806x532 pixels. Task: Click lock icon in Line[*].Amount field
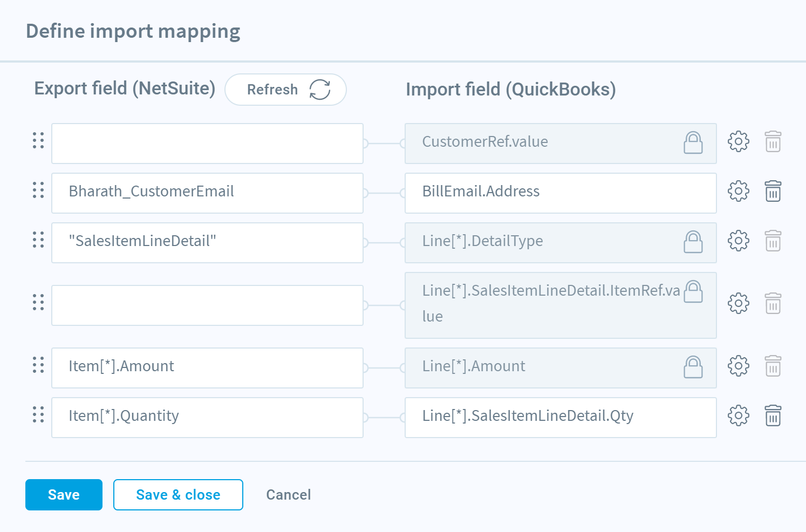point(693,367)
